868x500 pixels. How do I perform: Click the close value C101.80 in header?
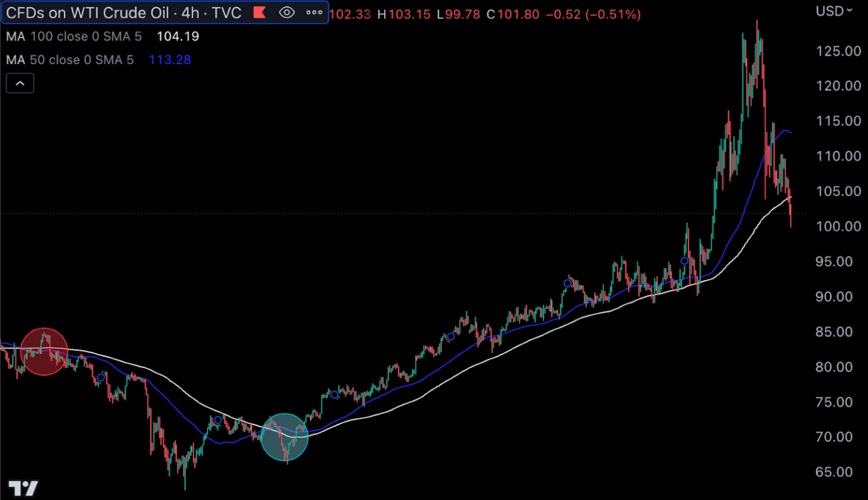pos(513,14)
